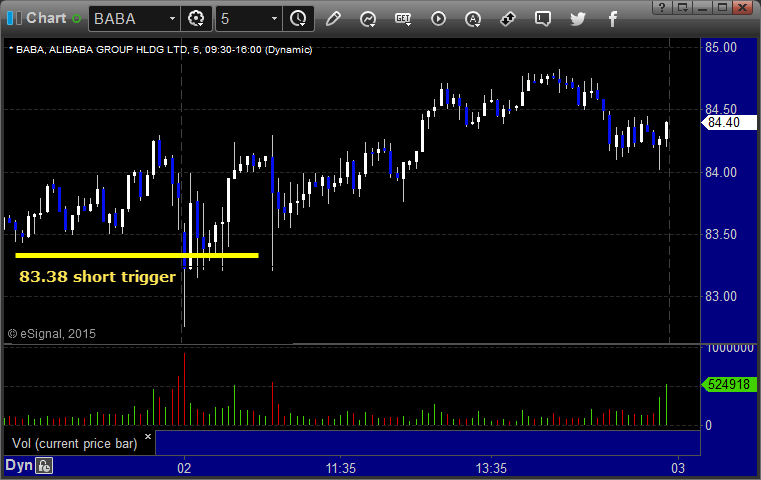Close the Vol study label

tap(148, 436)
